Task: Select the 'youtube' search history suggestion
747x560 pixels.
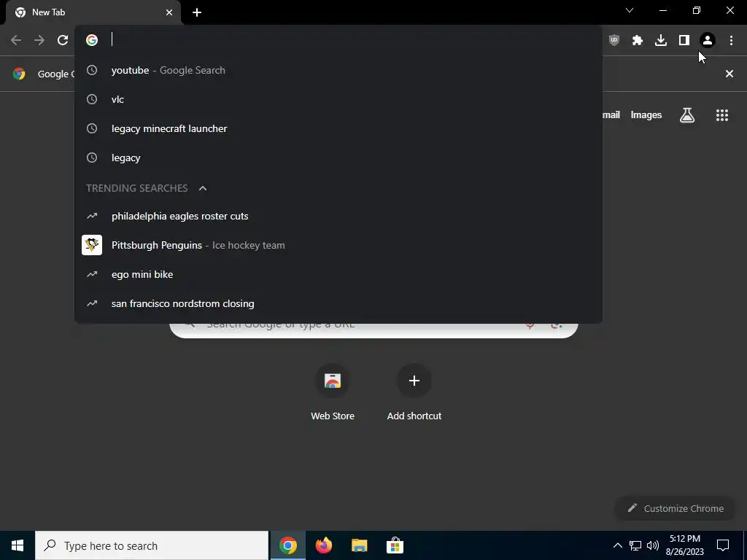Action: (338, 70)
